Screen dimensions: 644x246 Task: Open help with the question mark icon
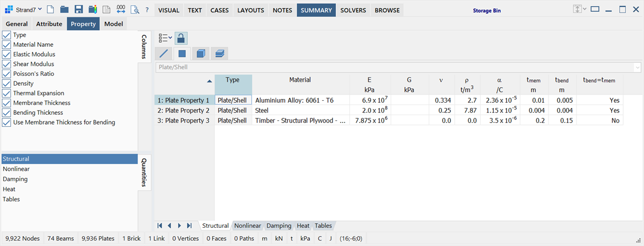coord(147,10)
